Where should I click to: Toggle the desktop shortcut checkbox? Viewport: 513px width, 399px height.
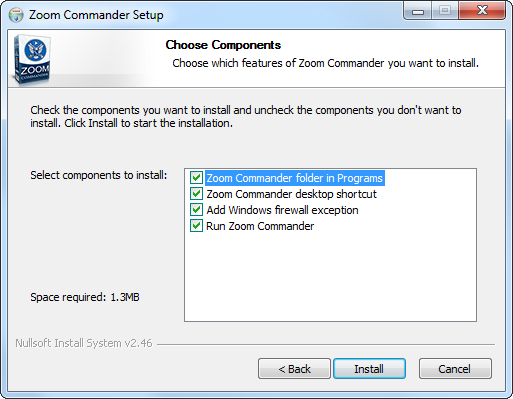196,194
